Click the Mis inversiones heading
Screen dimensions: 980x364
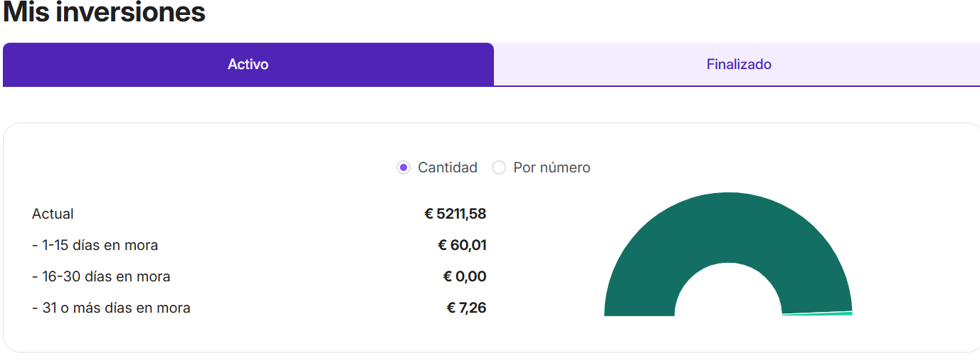pyautogui.click(x=105, y=12)
